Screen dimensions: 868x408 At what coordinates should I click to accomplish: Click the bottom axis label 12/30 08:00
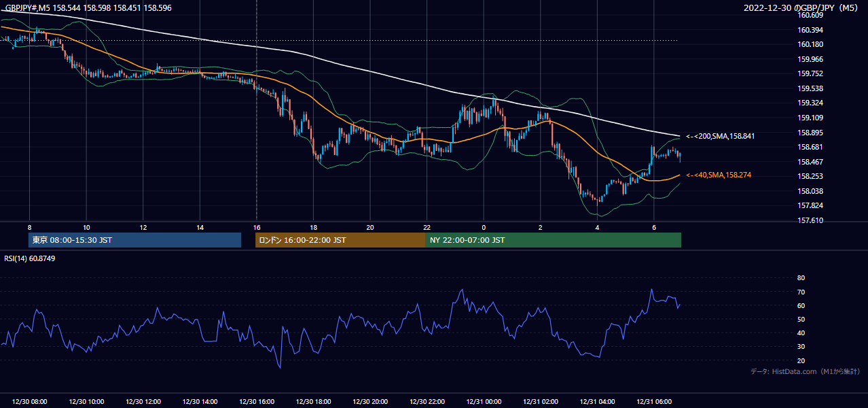29,402
